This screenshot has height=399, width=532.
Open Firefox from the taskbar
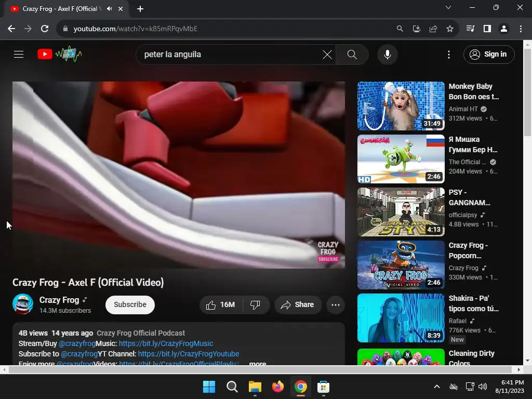278,387
